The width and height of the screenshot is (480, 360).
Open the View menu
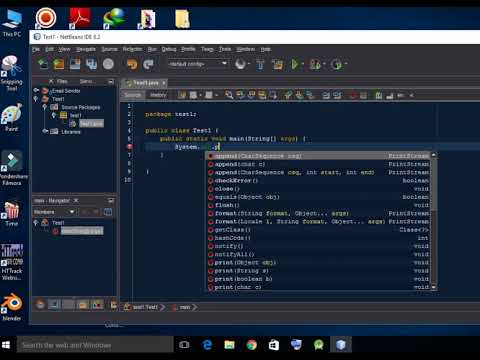[64, 49]
